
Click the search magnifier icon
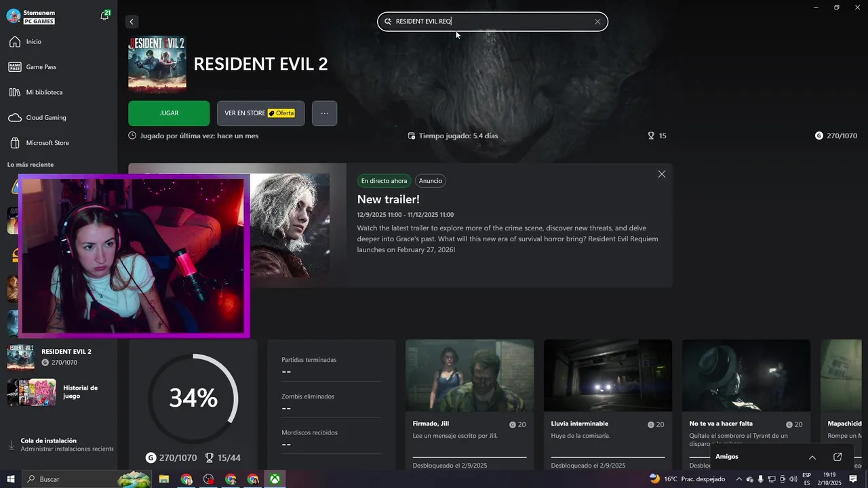pos(388,22)
